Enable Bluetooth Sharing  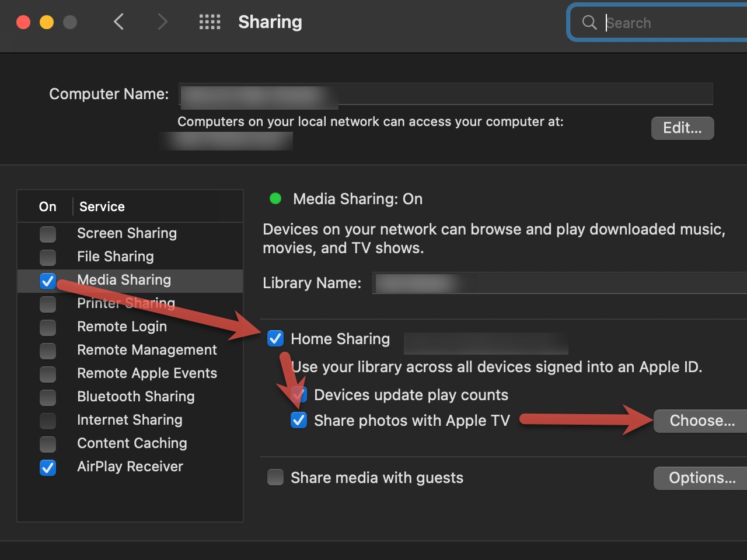[47, 397]
